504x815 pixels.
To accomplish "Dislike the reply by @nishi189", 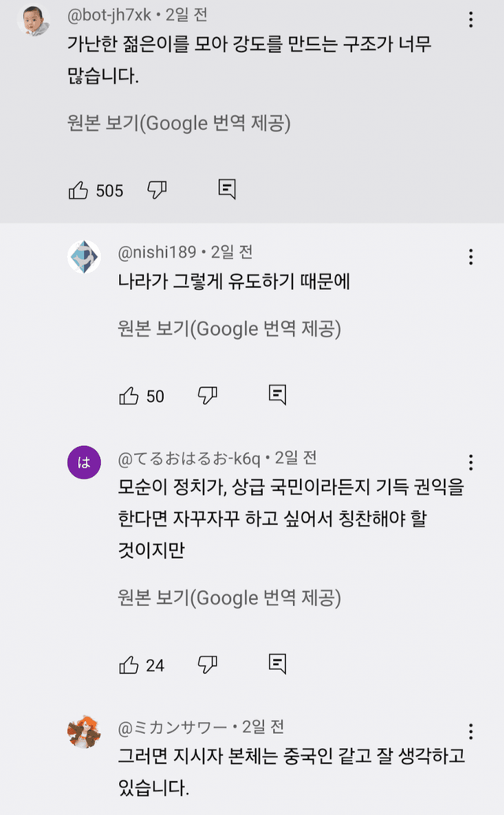I will [x=207, y=395].
